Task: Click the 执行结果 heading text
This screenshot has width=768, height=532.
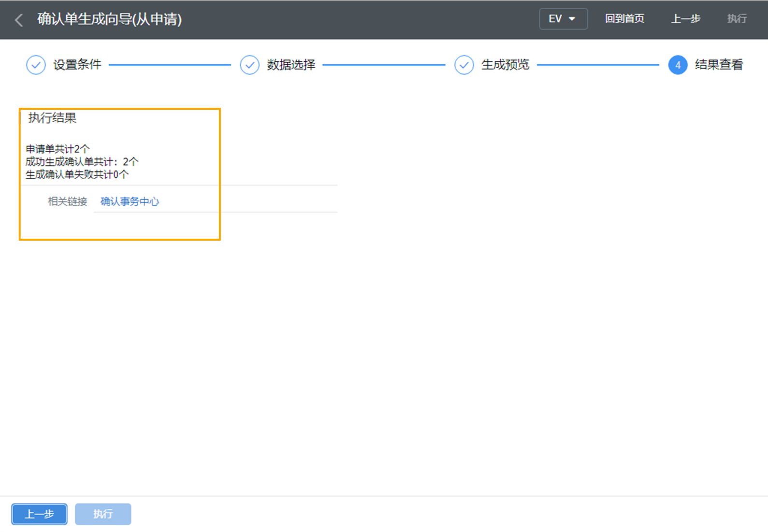Action: click(52, 118)
